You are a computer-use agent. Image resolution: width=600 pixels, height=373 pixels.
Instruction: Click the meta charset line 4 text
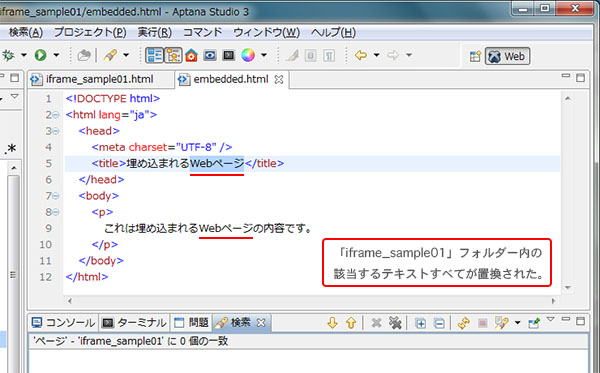161,147
